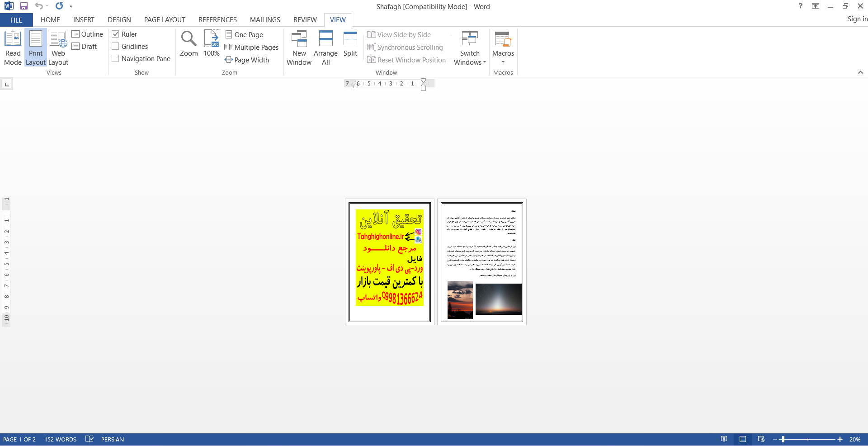Enable the Gridlines checkbox
This screenshot has width=868, height=446.
point(115,47)
